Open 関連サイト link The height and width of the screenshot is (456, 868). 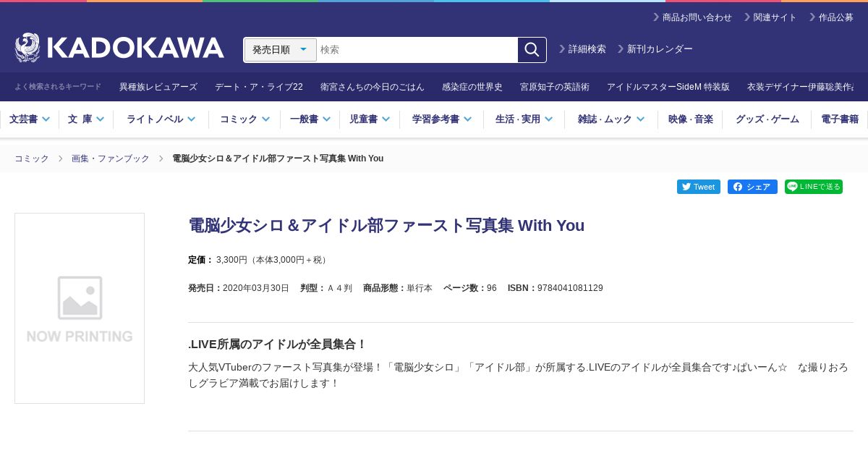pyautogui.click(x=771, y=17)
